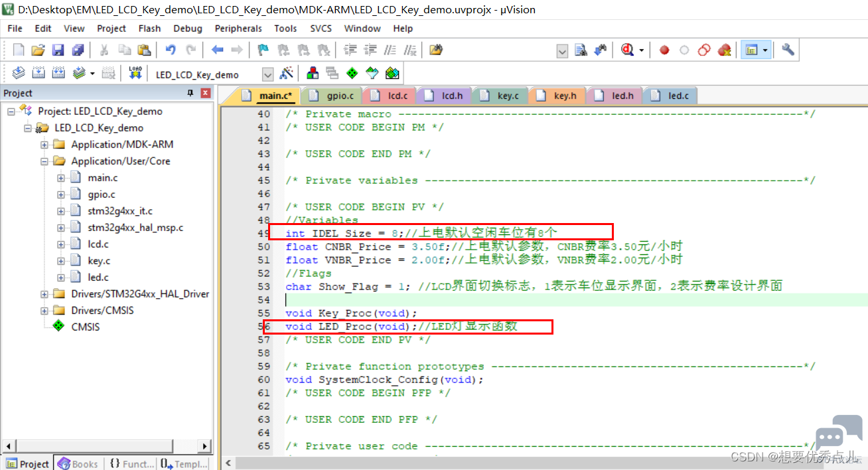
Task: Open Options for Target magic wand
Action: [x=287, y=73]
